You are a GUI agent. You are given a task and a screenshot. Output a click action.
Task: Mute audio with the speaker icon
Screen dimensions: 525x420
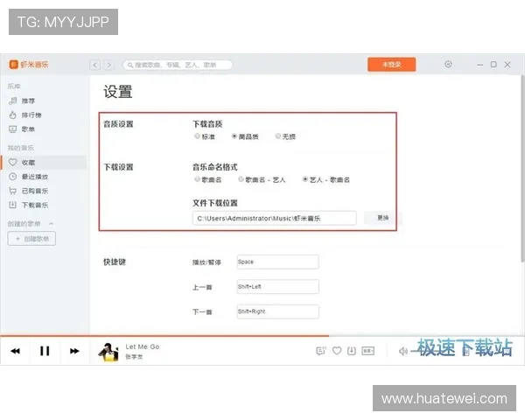[403, 351]
